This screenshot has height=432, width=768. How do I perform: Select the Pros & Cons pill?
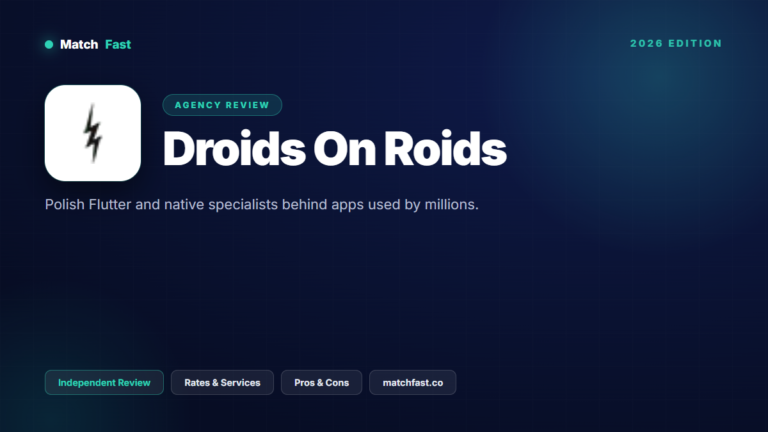[321, 383]
